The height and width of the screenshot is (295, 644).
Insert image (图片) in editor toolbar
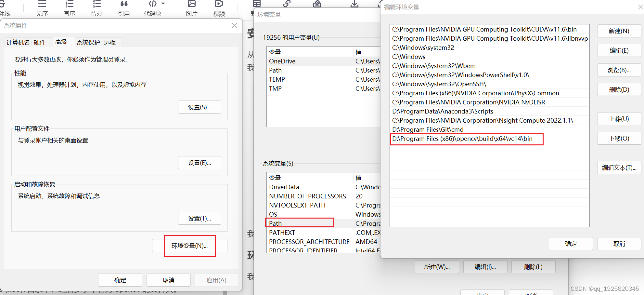tap(191, 8)
